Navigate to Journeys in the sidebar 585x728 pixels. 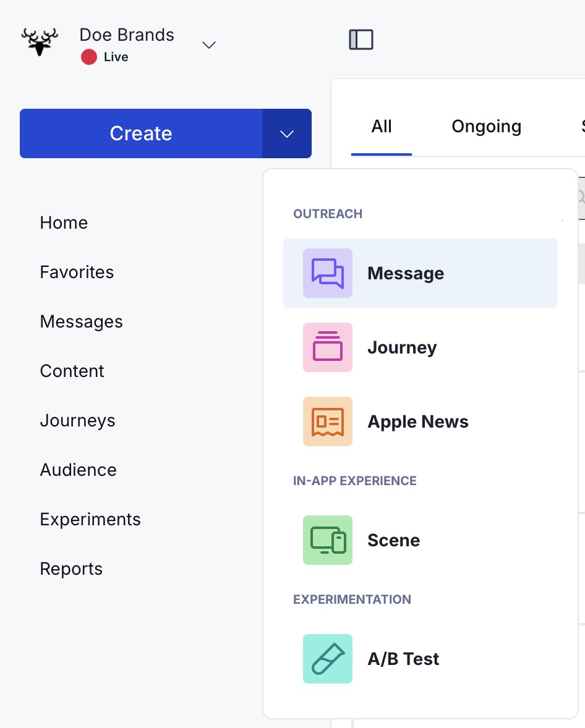tap(77, 420)
